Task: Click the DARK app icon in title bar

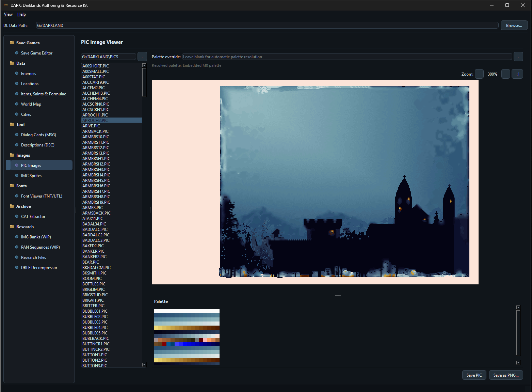Action: (6, 5)
